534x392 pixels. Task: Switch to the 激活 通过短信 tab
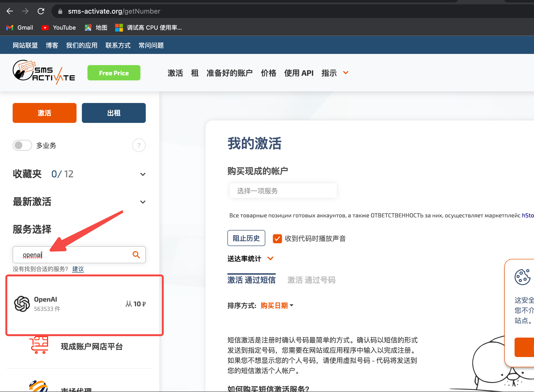click(x=251, y=280)
